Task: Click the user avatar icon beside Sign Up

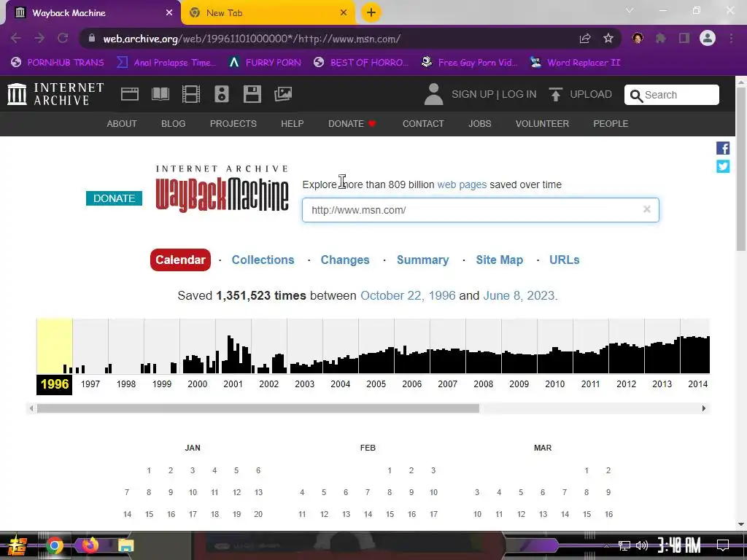Action: coord(433,94)
